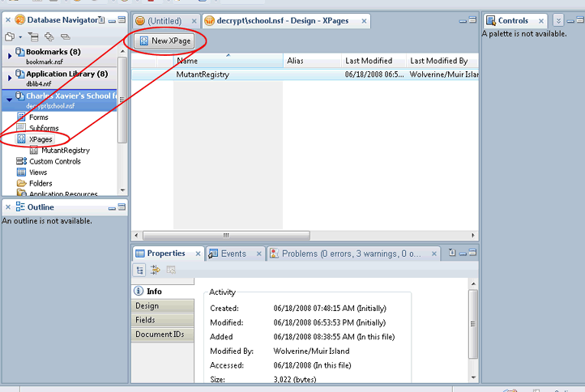Collapse the Charles Xavier's School database node

coord(10,100)
